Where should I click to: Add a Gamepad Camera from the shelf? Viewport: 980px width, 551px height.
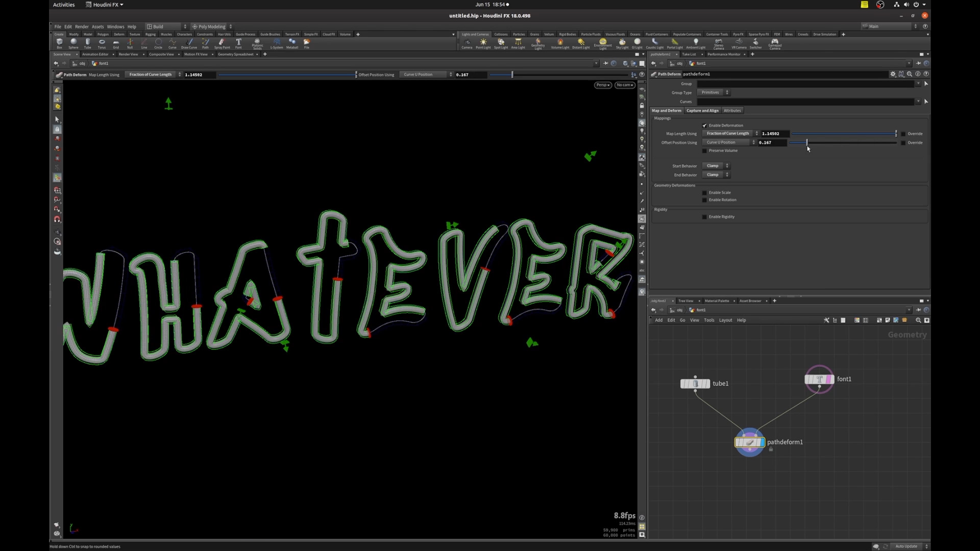coord(775,44)
